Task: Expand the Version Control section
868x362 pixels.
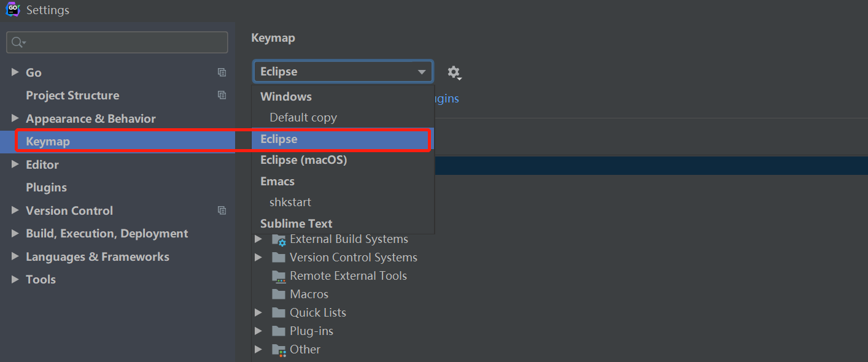Action: click(x=15, y=210)
